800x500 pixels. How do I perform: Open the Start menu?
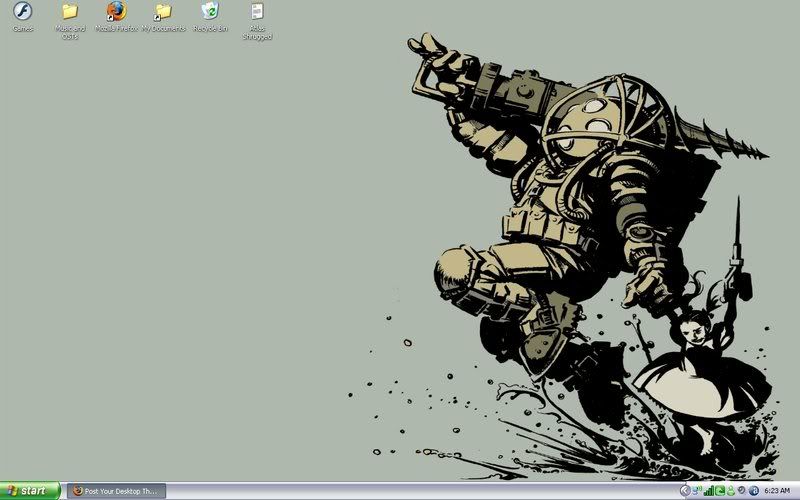(x=32, y=491)
